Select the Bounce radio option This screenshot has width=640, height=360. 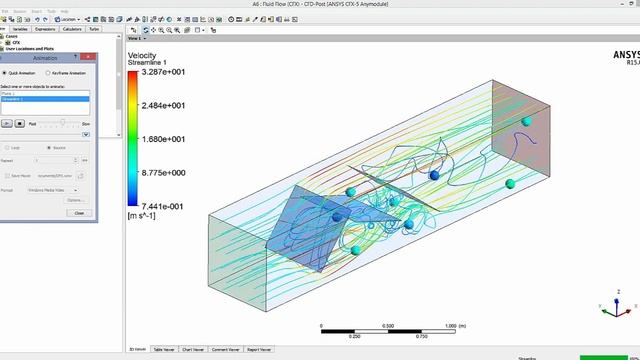[49, 148]
